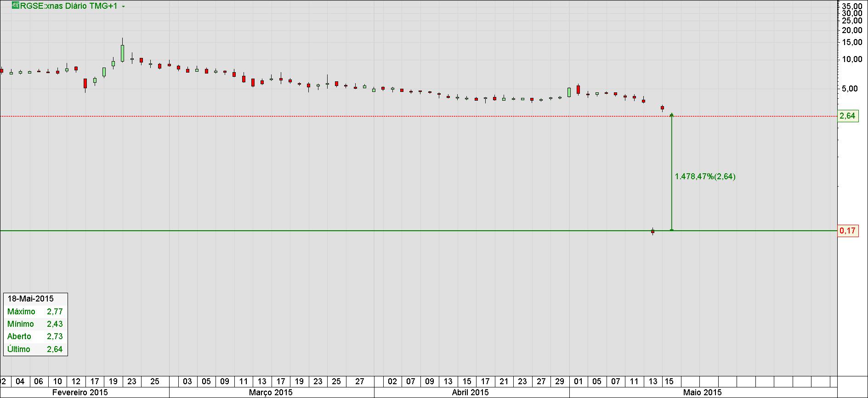Click the "Mínimo" label in the info box
The height and width of the screenshot is (398, 868).
click(21, 324)
